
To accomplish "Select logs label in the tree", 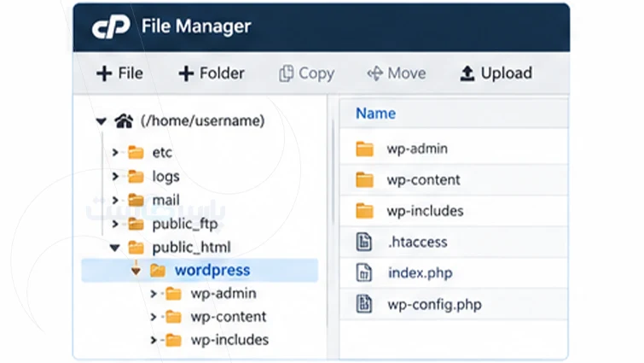I will (x=166, y=177).
